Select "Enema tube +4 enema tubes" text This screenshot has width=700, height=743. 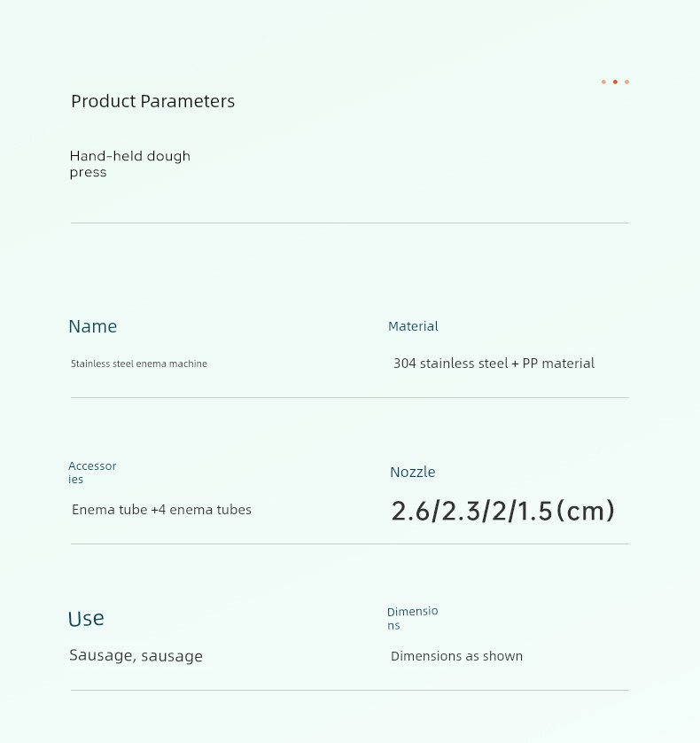161,510
